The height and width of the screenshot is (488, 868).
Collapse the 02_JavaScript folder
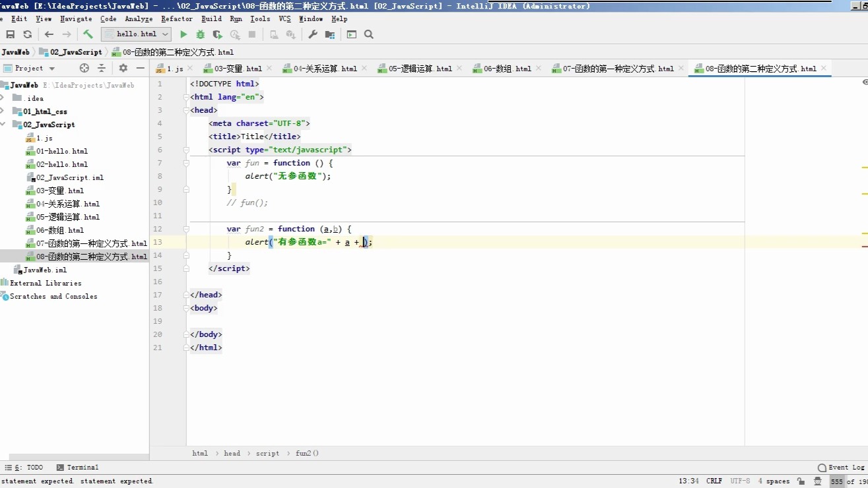[3, 125]
